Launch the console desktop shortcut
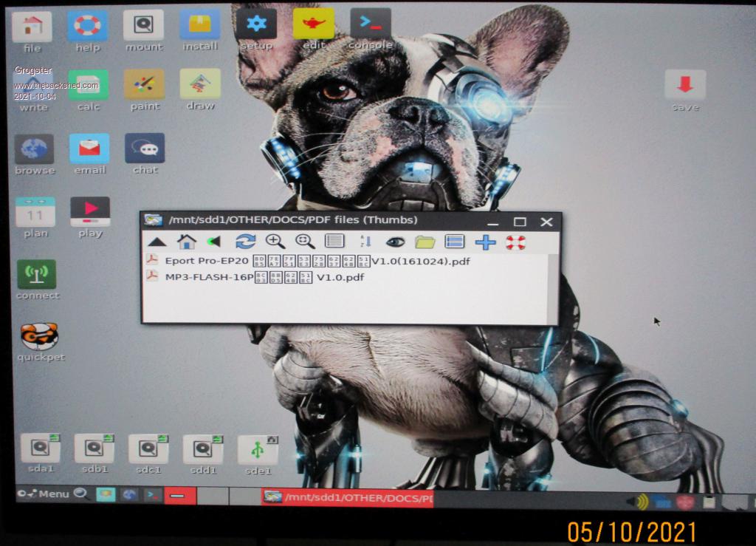Image resolution: width=756 pixels, height=546 pixels. click(x=370, y=30)
